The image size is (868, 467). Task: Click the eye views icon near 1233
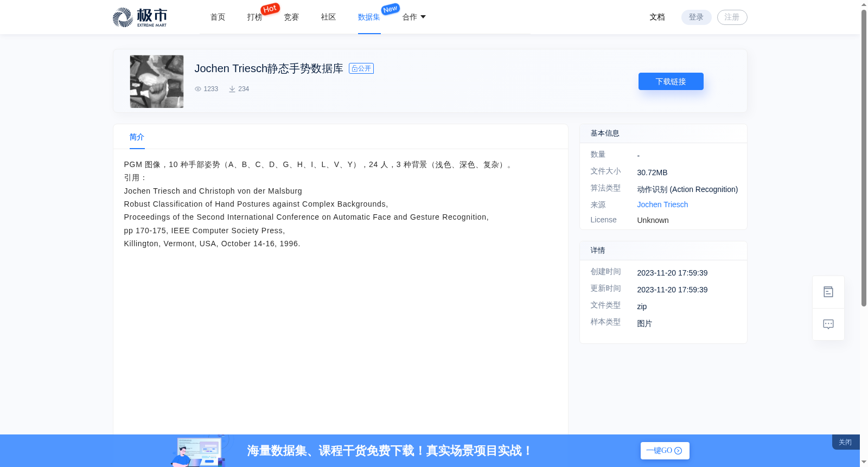coord(198,89)
